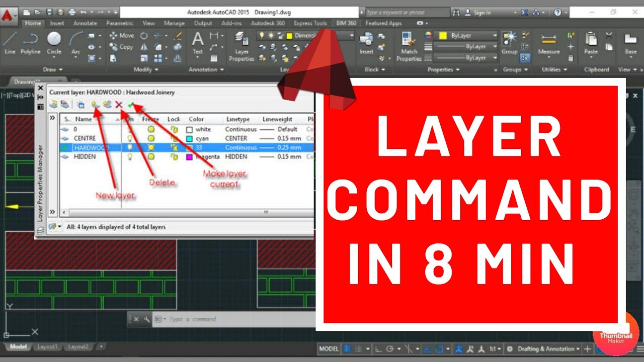Click the green check Set Current icon
Screen dimensions: 644x362
[131, 105]
